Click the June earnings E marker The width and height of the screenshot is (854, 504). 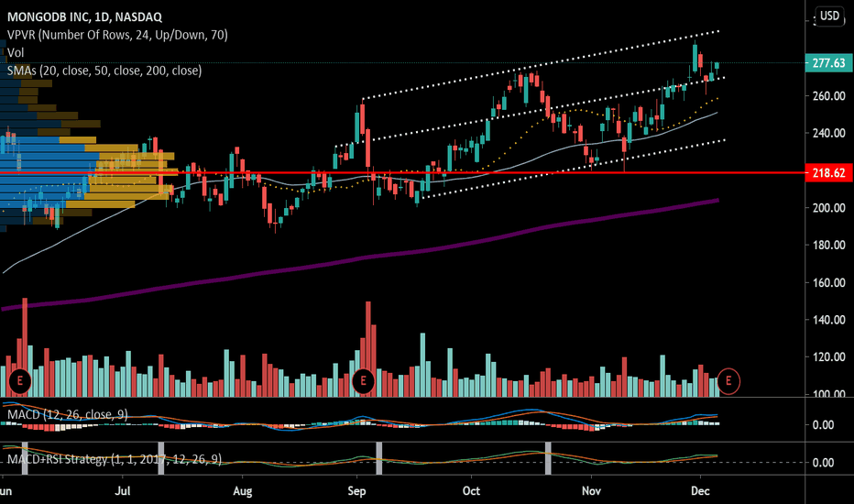point(19,381)
